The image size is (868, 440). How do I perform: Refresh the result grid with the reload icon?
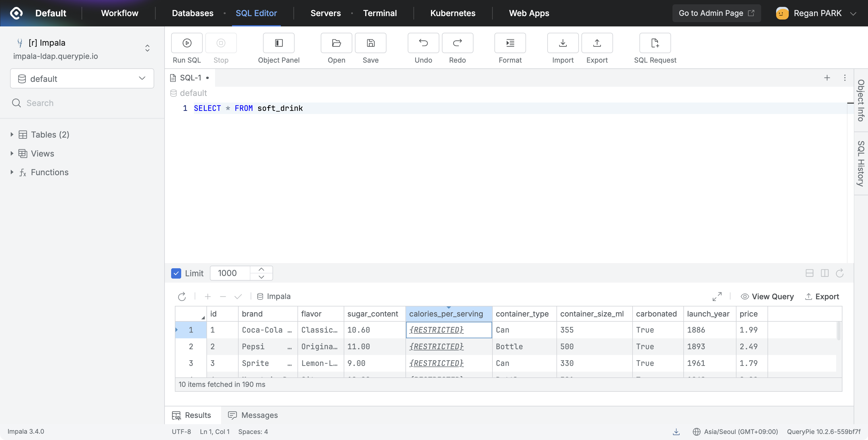point(182,296)
